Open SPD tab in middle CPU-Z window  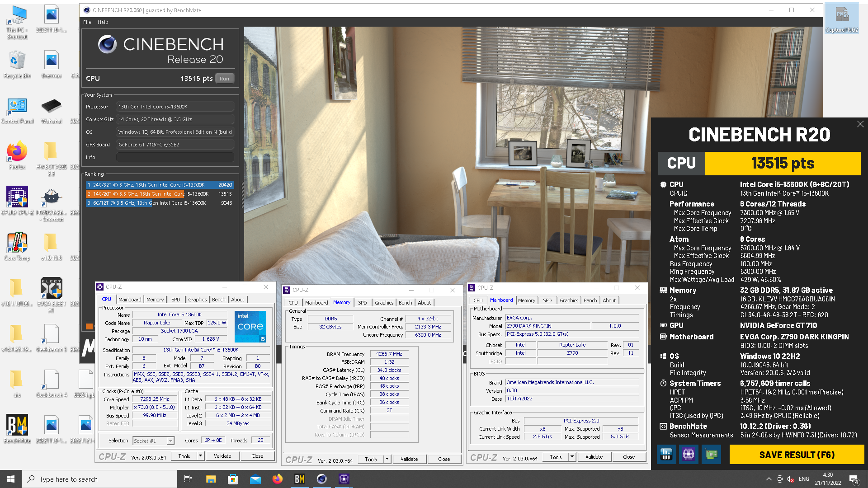tap(363, 303)
